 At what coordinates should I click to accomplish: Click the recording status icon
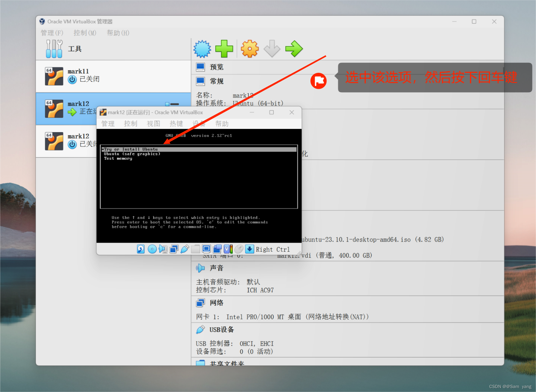tap(217, 249)
